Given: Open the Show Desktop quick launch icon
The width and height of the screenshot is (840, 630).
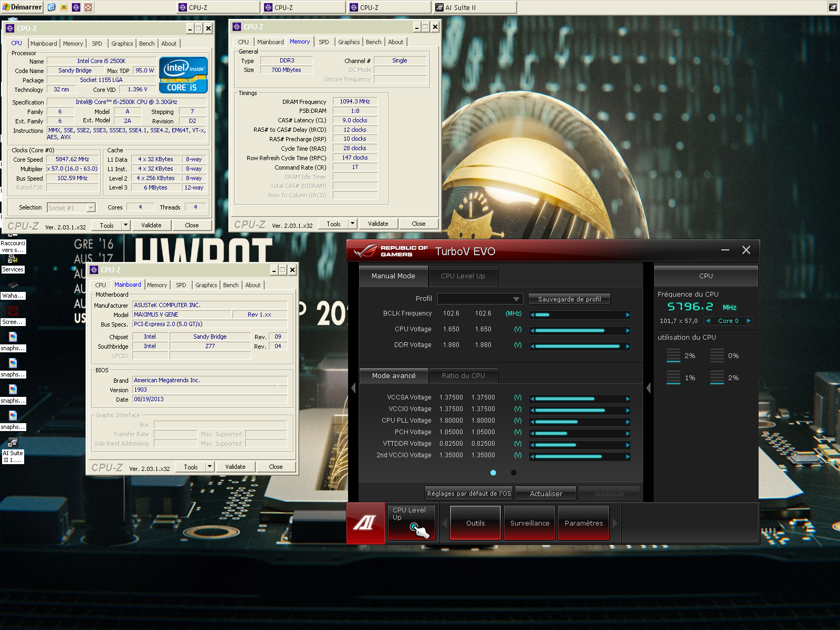Looking at the screenshot, I should point(51,7).
